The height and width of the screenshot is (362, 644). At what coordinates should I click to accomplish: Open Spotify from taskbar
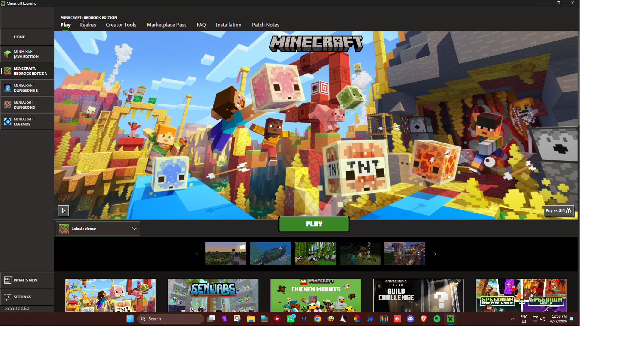[437, 319]
